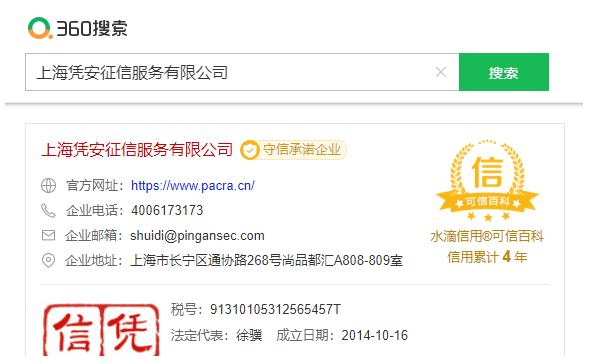Clear the search box with the X icon
This screenshot has height=364, width=590.
pyautogui.click(x=441, y=72)
